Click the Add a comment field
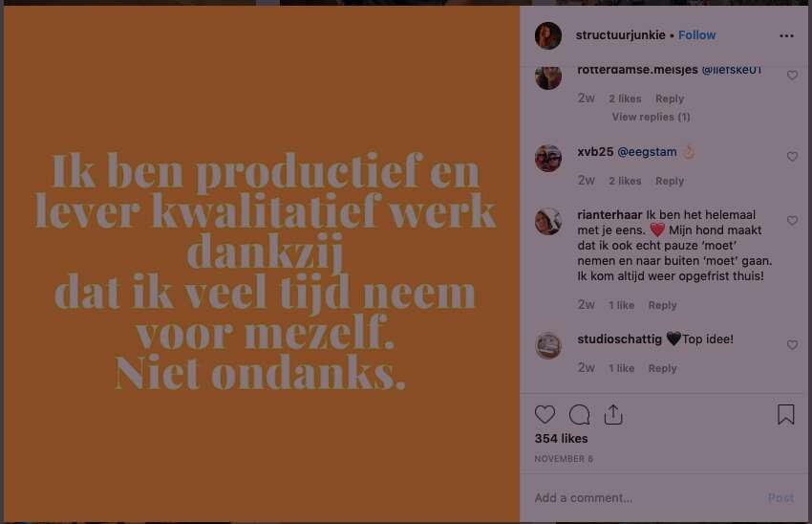 click(x=648, y=498)
